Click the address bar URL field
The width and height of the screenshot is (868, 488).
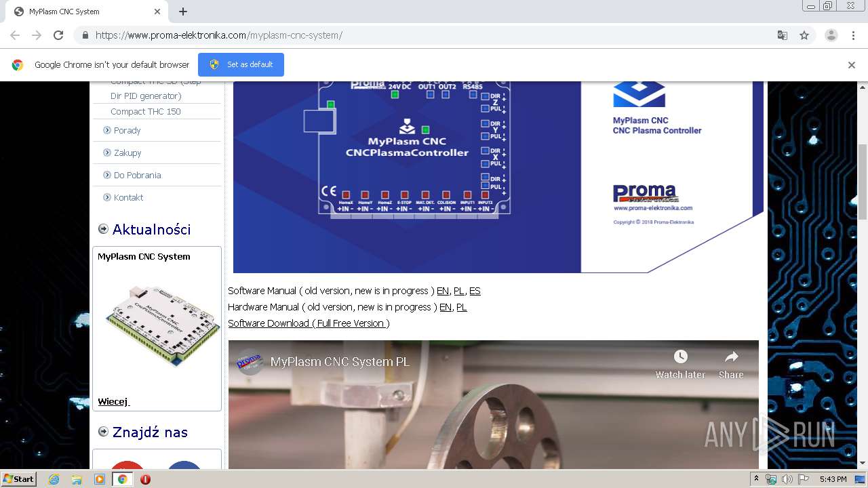(x=434, y=35)
